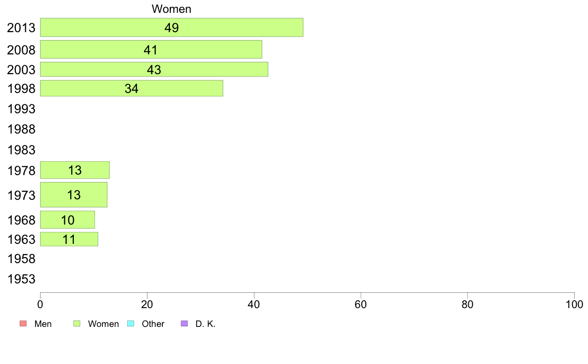Click the Men legend label

[x=43, y=324]
